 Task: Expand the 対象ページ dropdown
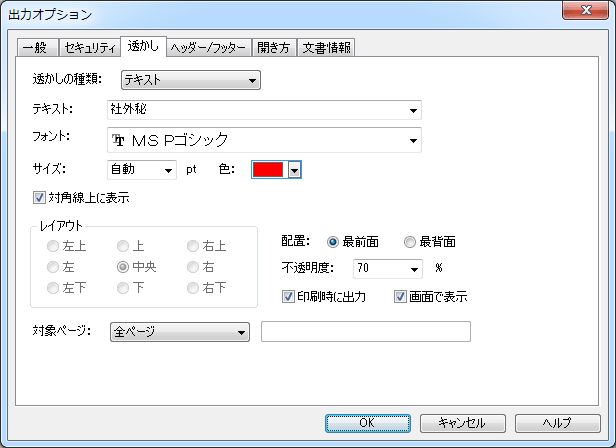[178, 331]
